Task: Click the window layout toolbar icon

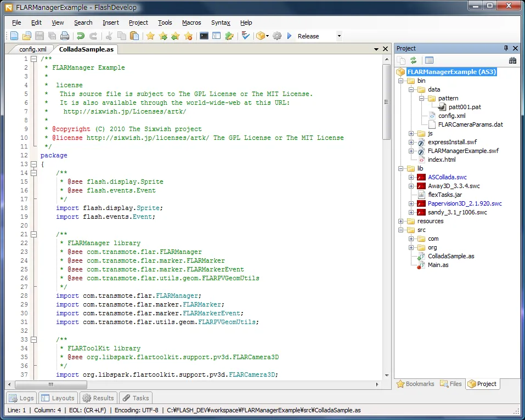Action: click(x=217, y=36)
